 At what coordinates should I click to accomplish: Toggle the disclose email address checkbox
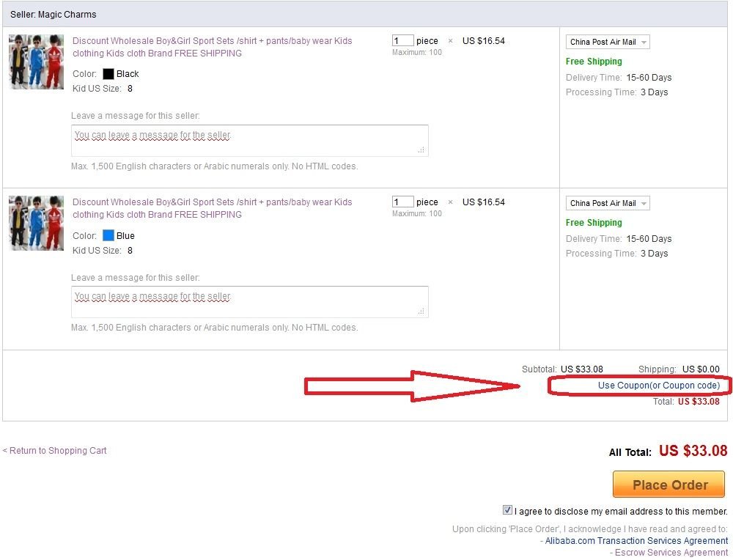point(507,510)
